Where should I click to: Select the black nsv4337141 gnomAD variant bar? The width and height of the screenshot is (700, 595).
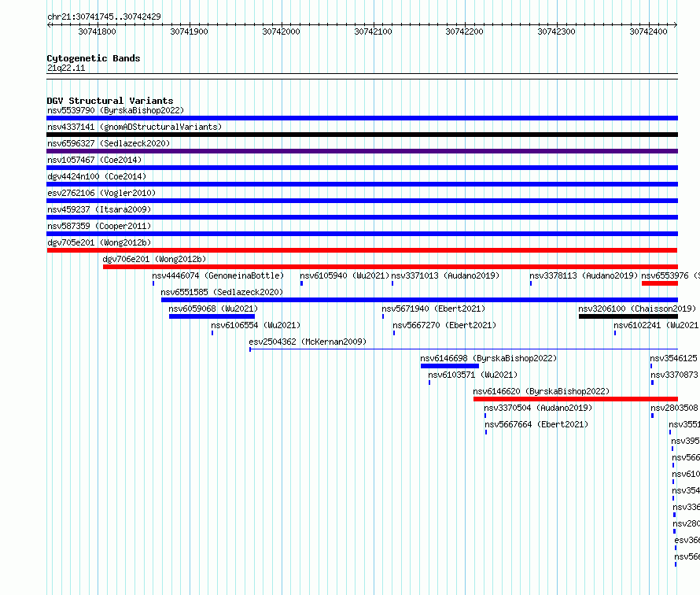pos(362,135)
